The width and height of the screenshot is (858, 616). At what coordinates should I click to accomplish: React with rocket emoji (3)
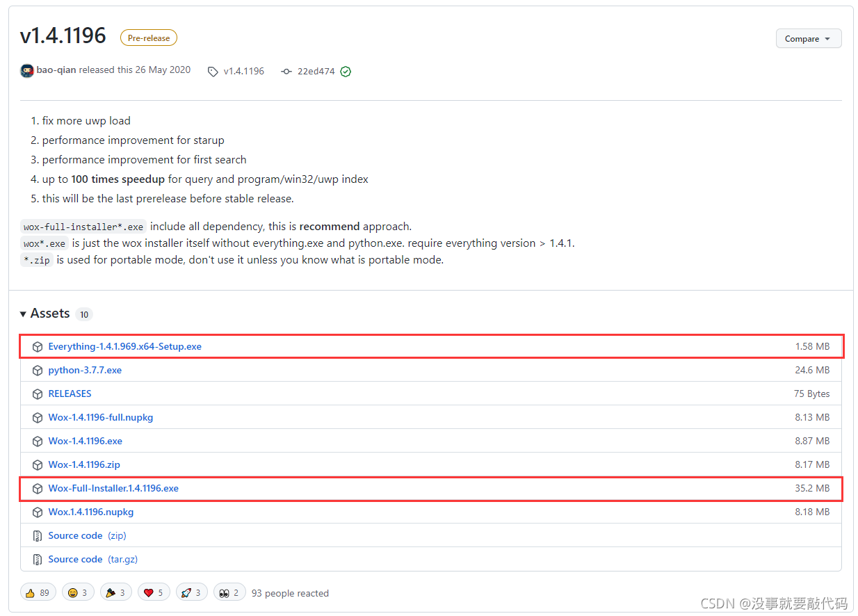[192, 592]
